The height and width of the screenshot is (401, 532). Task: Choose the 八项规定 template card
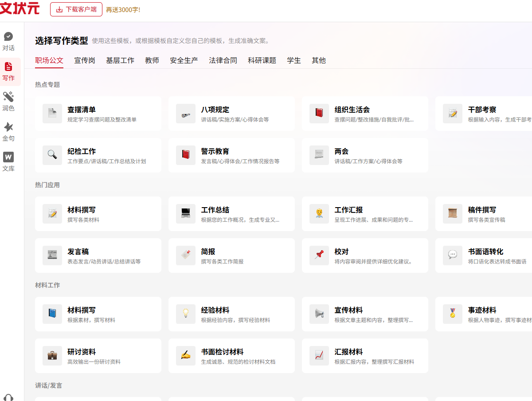(x=231, y=114)
